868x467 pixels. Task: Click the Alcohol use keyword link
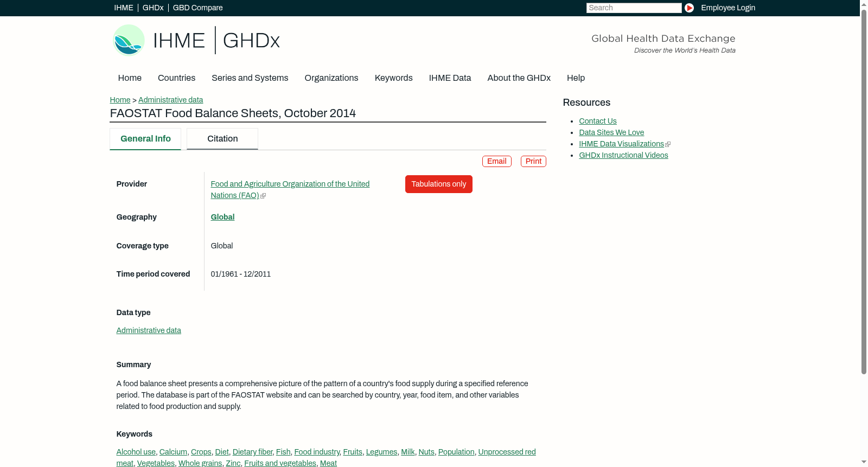136,452
